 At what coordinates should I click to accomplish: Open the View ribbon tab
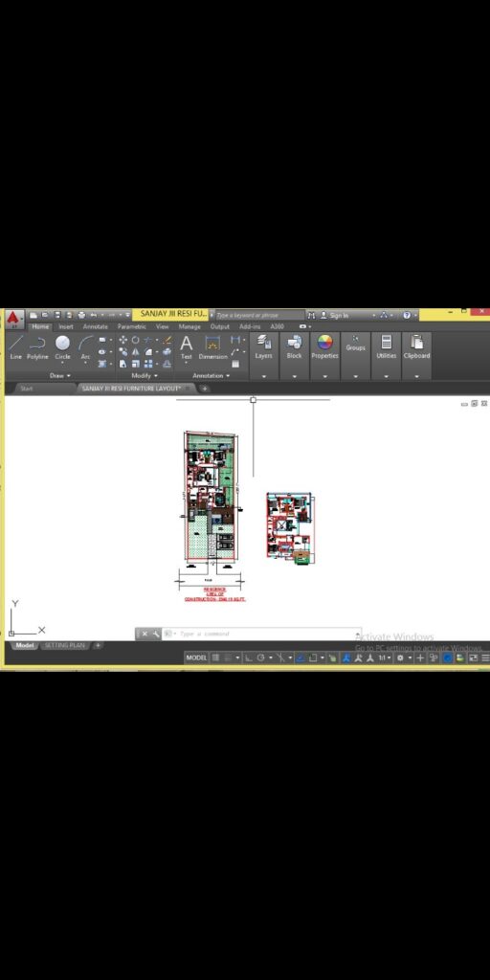click(x=163, y=326)
